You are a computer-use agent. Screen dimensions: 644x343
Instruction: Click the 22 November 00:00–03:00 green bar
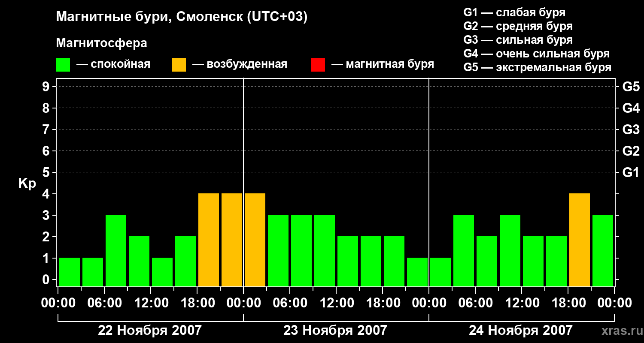(x=70, y=272)
